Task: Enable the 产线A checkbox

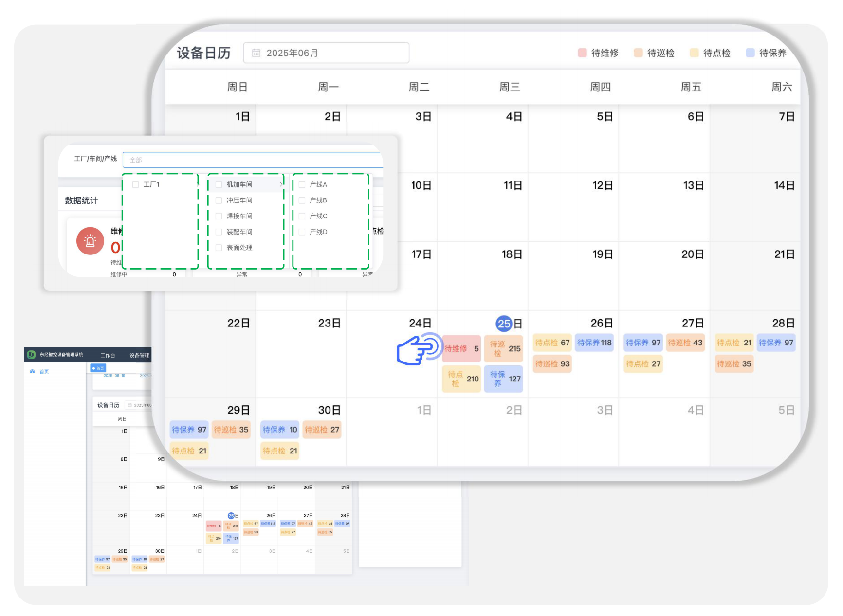Action: pyautogui.click(x=302, y=185)
